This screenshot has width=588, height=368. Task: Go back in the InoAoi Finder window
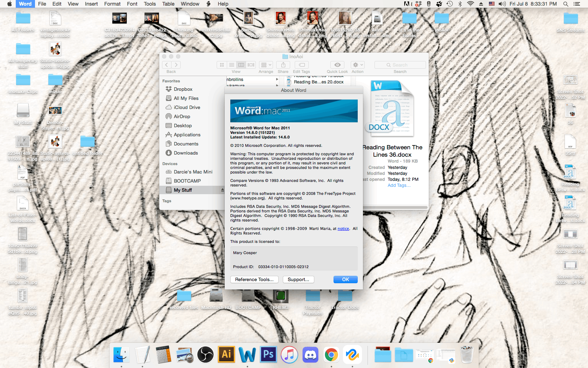click(x=167, y=65)
